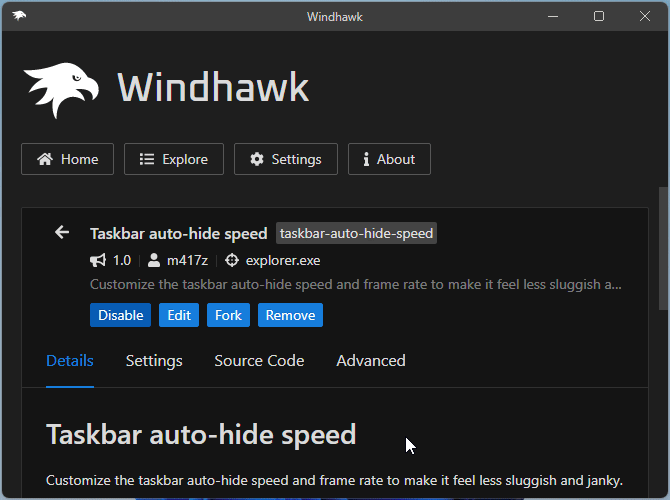Switch to the mod Settings tab
Image resolution: width=670 pixels, height=500 pixels.
click(x=154, y=361)
